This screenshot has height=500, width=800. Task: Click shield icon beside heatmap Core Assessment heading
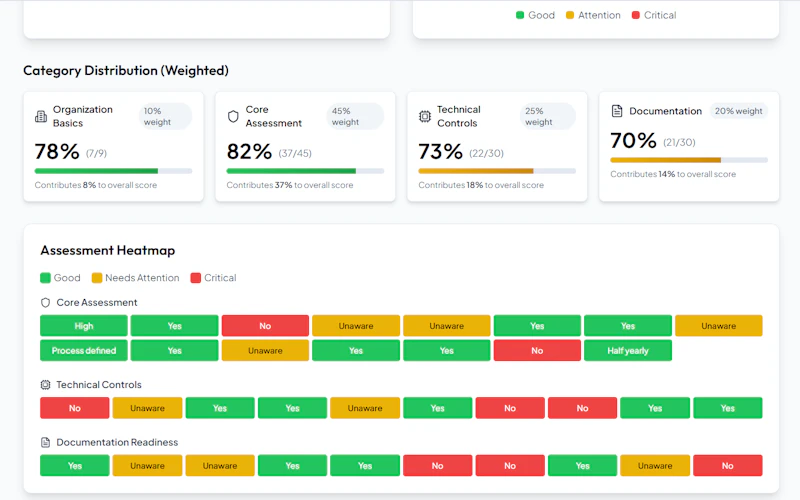45,303
